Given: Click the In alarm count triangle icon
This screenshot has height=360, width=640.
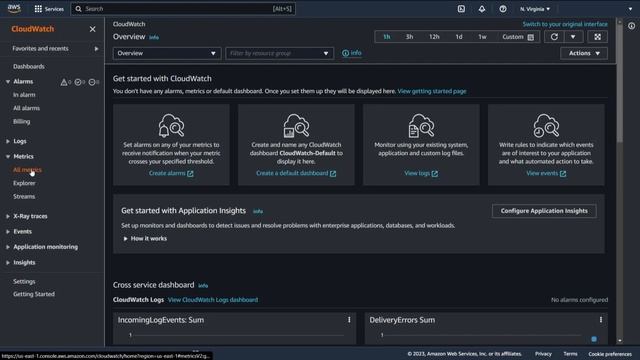Looking at the screenshot, I should coord(64,82).
